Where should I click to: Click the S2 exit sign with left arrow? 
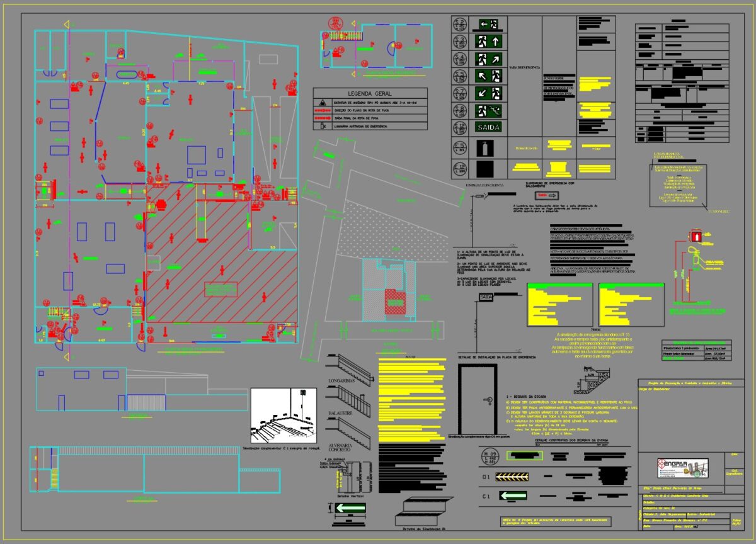coord(490,25)
